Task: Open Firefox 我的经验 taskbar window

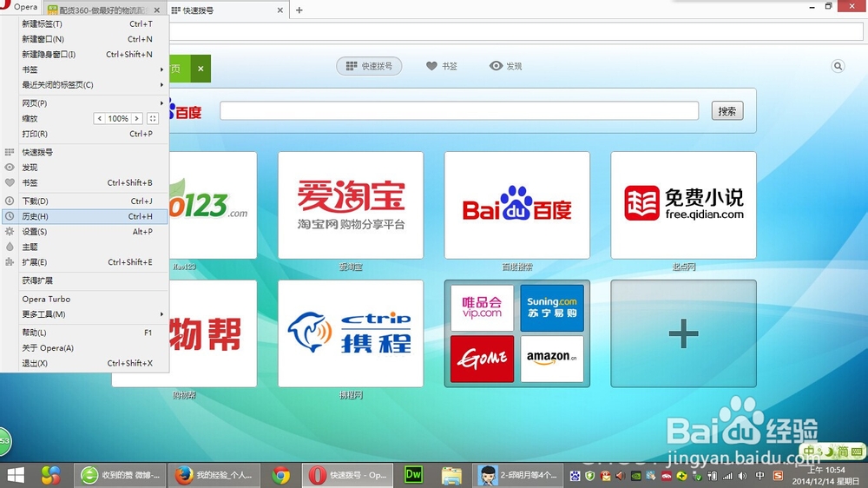Action: pos(214,475)
